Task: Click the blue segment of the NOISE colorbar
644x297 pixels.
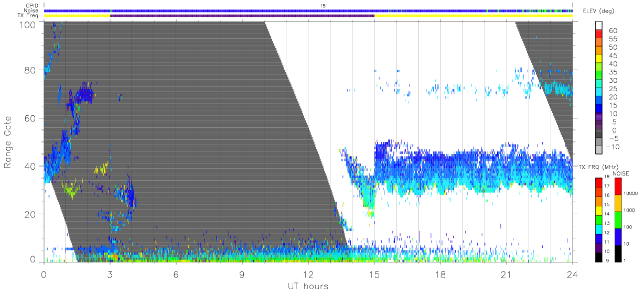Action: 618,237
